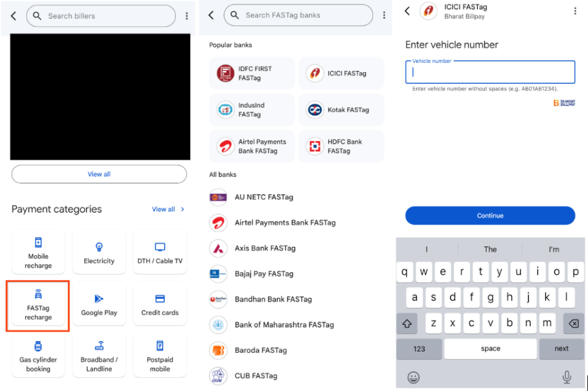Select Airtel Payments Bank FASTag list row
588x391 pixels.
coord(296,222)
